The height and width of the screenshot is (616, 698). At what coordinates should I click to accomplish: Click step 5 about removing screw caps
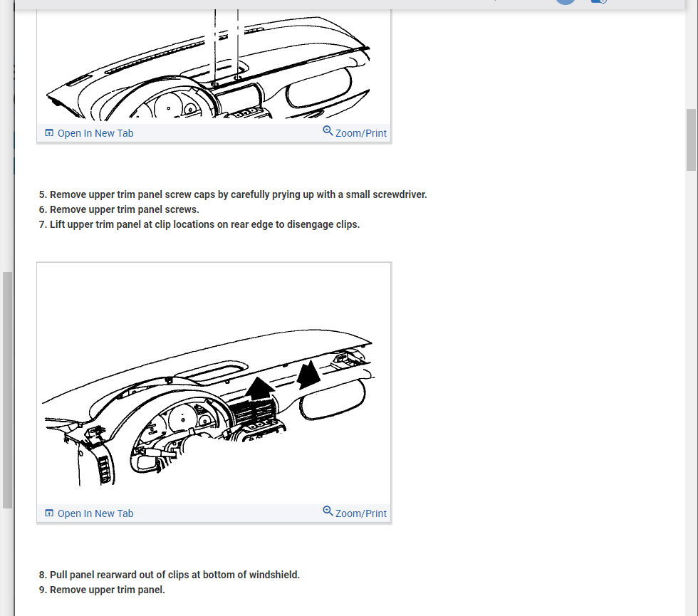[233, 194]
